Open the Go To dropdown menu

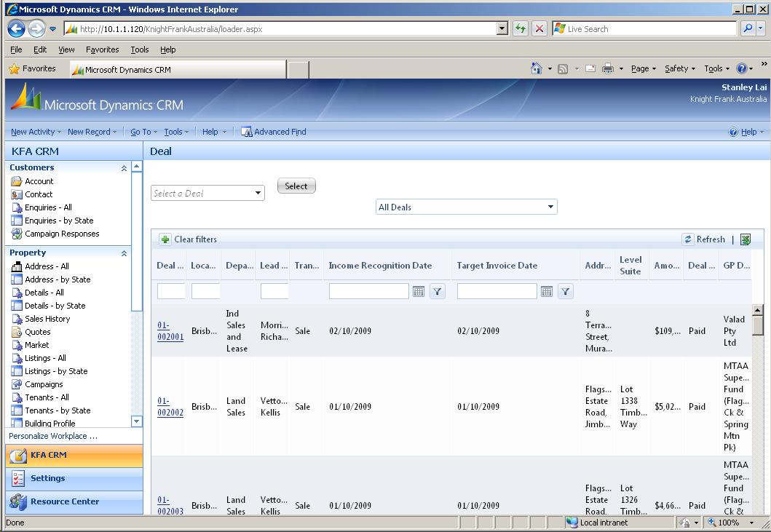143,132
